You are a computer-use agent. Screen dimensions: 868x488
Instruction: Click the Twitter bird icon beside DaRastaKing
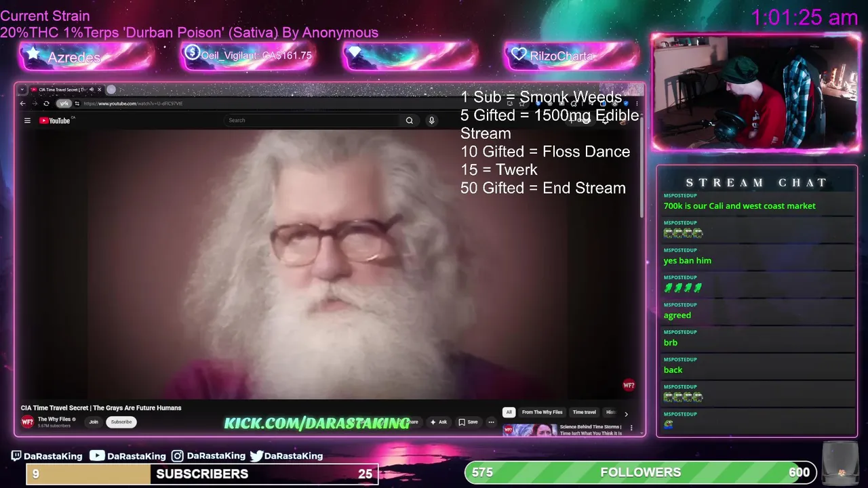(256, 456)
